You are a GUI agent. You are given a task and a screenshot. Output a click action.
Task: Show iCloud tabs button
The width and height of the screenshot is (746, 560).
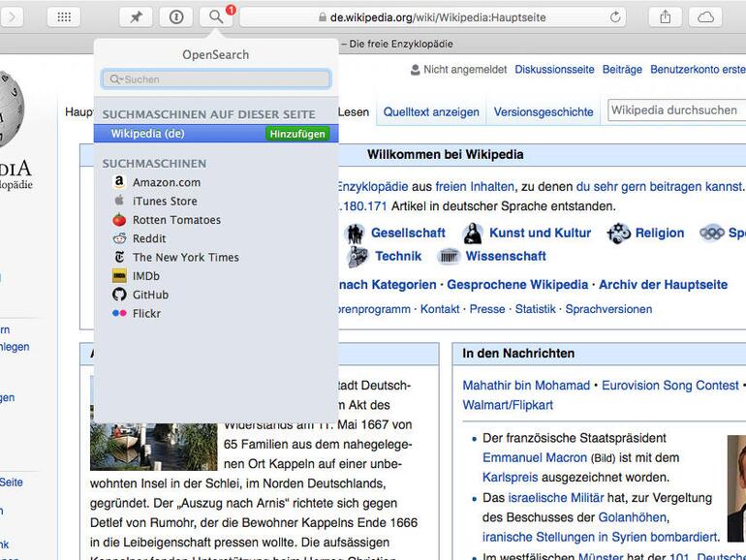[705, 17]
